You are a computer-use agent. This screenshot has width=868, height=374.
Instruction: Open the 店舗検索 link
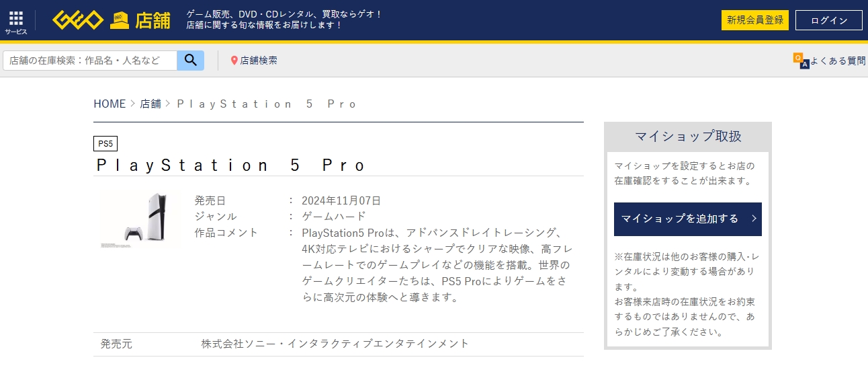click(259, 61)
